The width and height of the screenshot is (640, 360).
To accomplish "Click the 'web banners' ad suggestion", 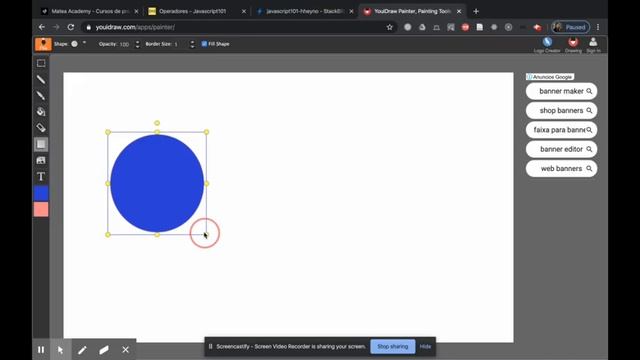I will [x=562, y=169].
